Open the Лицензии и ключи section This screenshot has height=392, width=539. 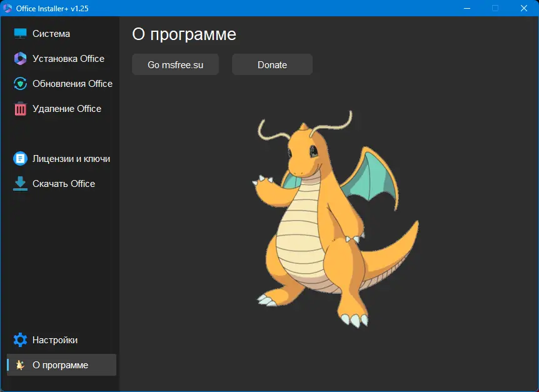66,158
